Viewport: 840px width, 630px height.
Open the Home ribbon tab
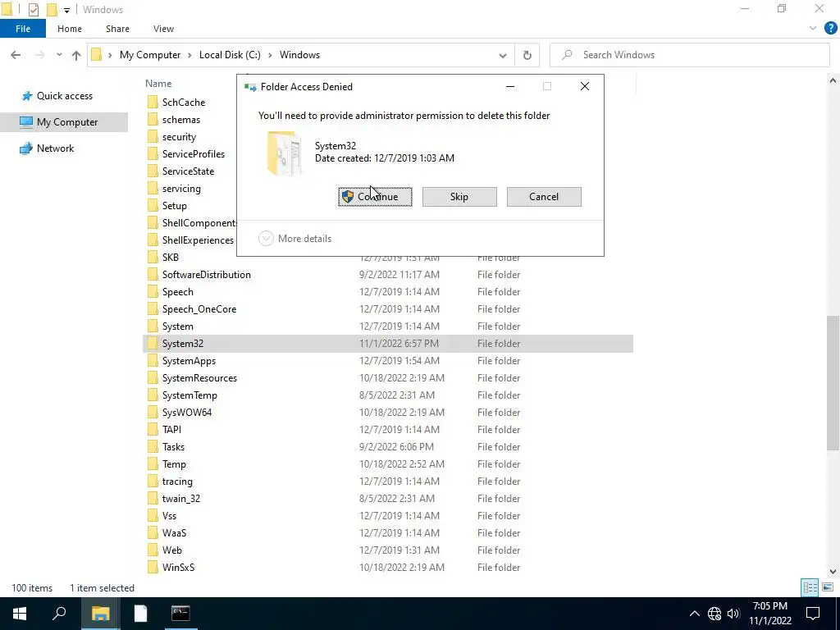70,29
